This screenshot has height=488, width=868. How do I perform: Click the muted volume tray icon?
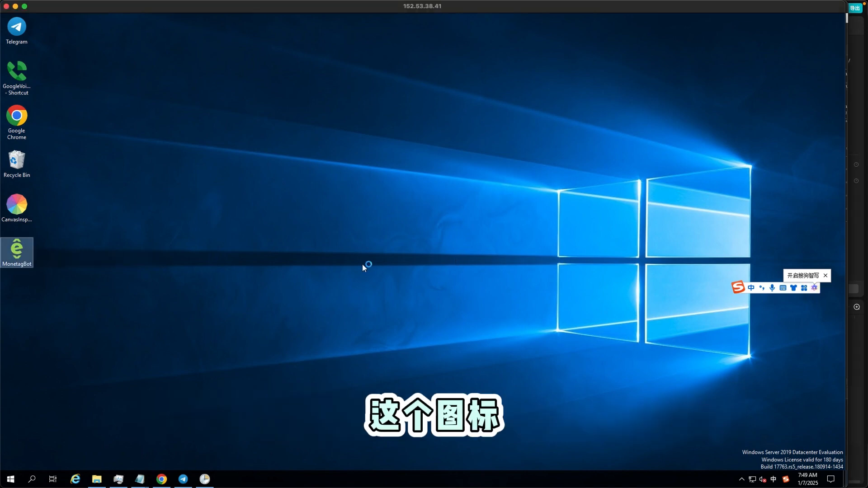(763, 479)
